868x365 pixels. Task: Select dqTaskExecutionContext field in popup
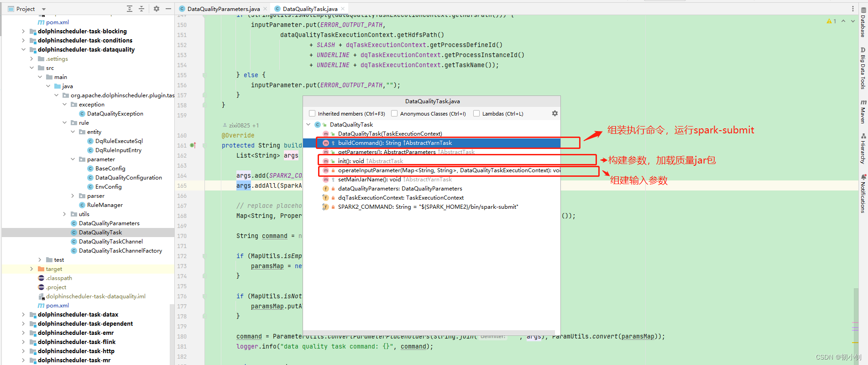401,197
